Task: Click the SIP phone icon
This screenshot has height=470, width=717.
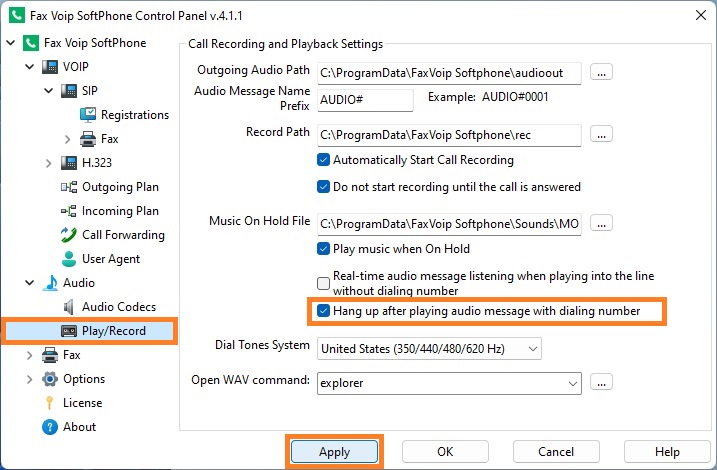Action: [69, 91]
